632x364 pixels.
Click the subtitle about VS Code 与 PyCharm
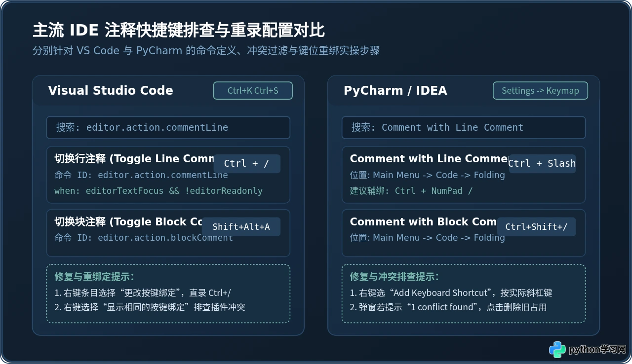click(206, 51)
